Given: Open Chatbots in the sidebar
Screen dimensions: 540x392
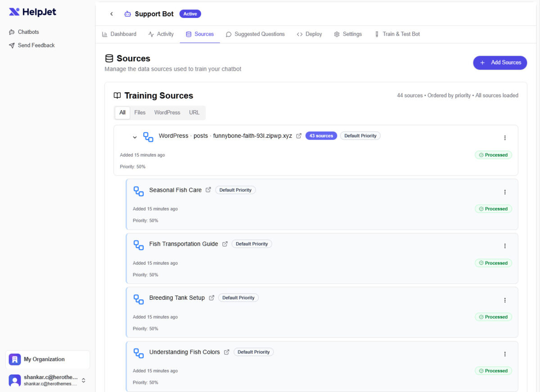Looking at the screenshot, I should pos(24,32).
